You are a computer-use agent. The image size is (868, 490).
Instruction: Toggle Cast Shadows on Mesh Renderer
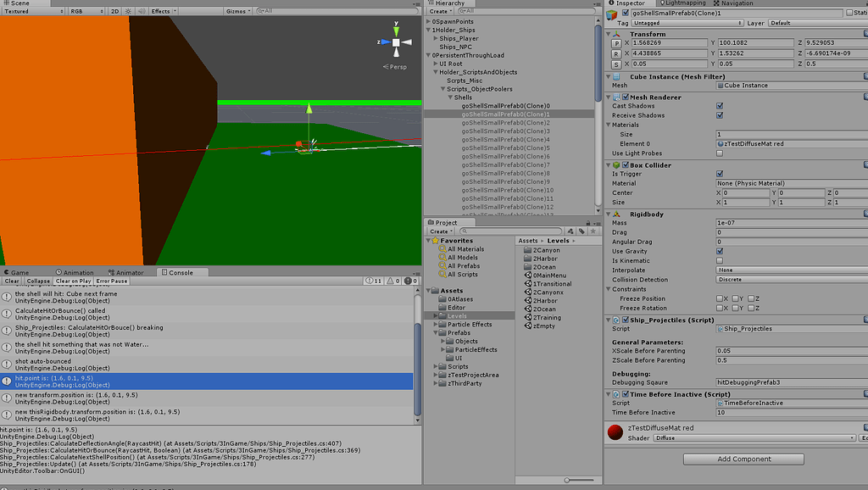(x=719, y=106)
